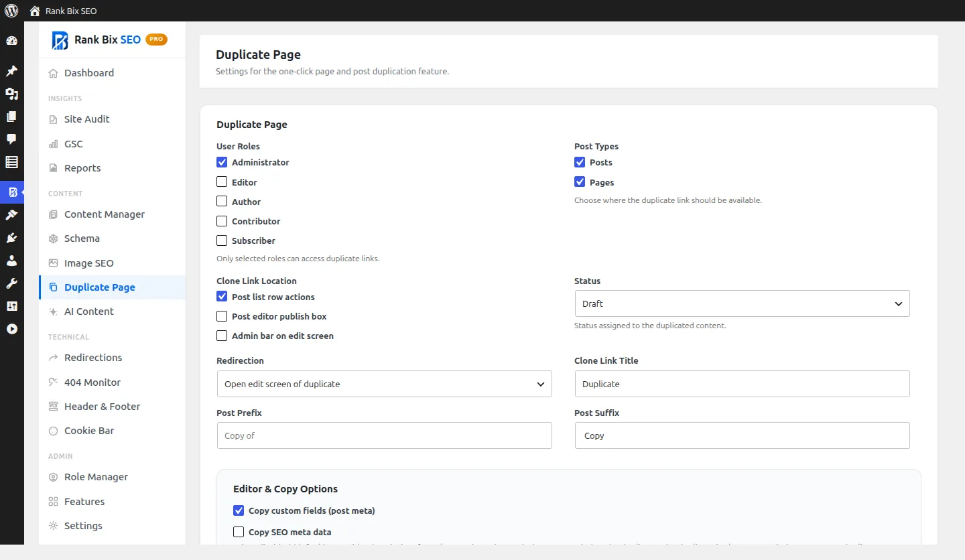Open Appearance via the paintbrush icon

pos(11,215)
